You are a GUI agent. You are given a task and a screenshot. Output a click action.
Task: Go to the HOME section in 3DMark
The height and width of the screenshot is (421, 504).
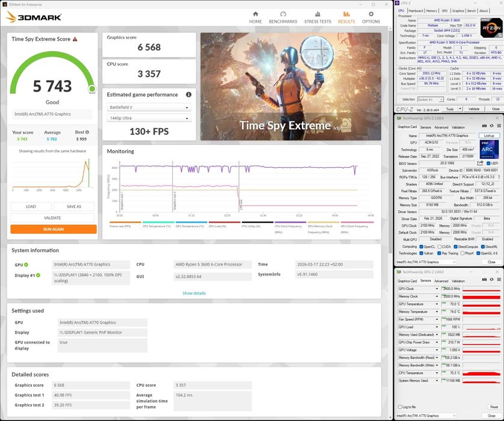coord(255,14)
